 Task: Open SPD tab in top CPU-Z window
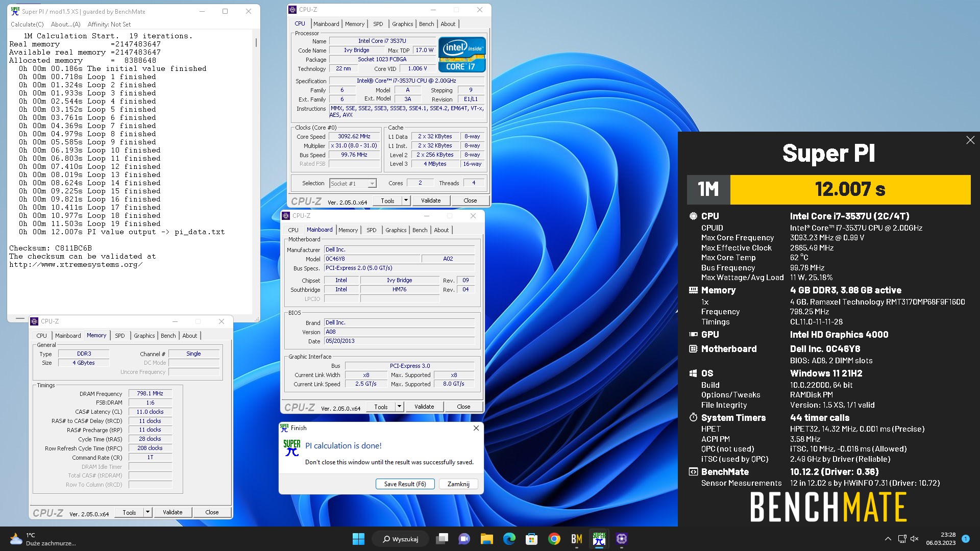pos(378,24)
